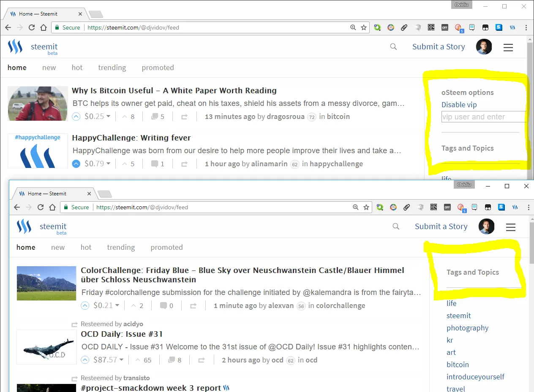This screenshot has height=392, width=534.
Task: Upvote the ColorChallenge Friday Blue post
Action: pos(85,305)
